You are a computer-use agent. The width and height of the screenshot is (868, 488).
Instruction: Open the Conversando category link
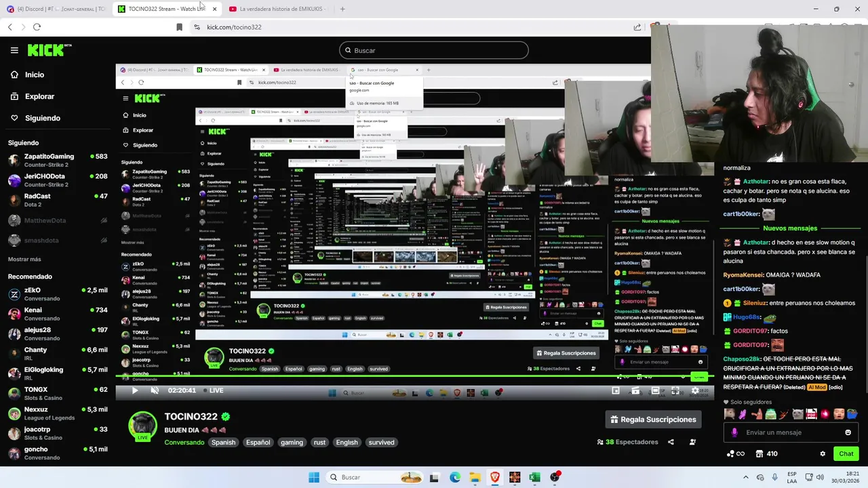point(184,443)
